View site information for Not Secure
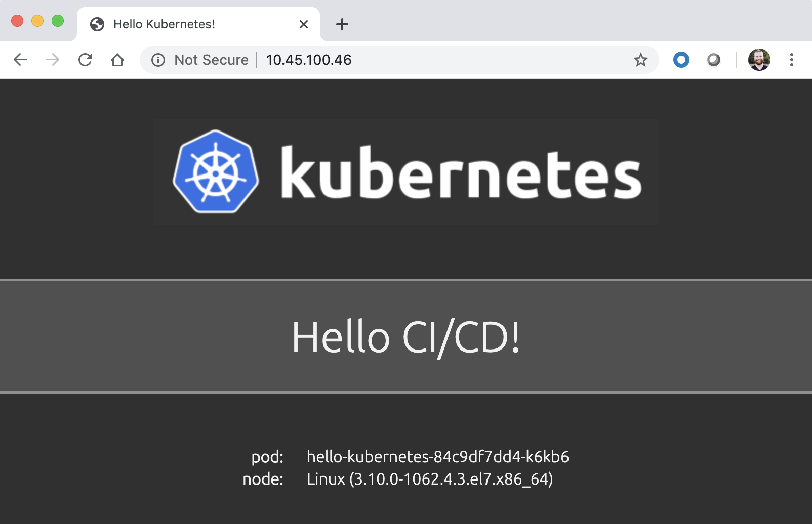This screenshot has width=812, height=524. click(158, 60)
